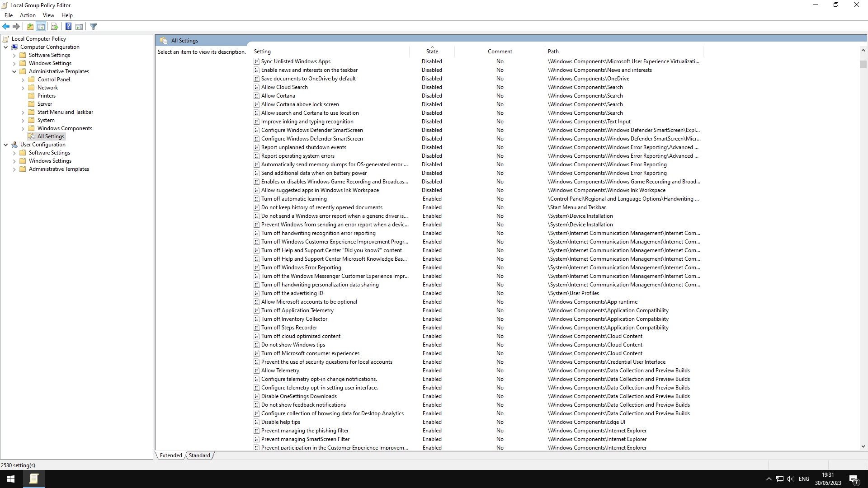
Task: Open the network icon in the system tray
Action: 780,479
